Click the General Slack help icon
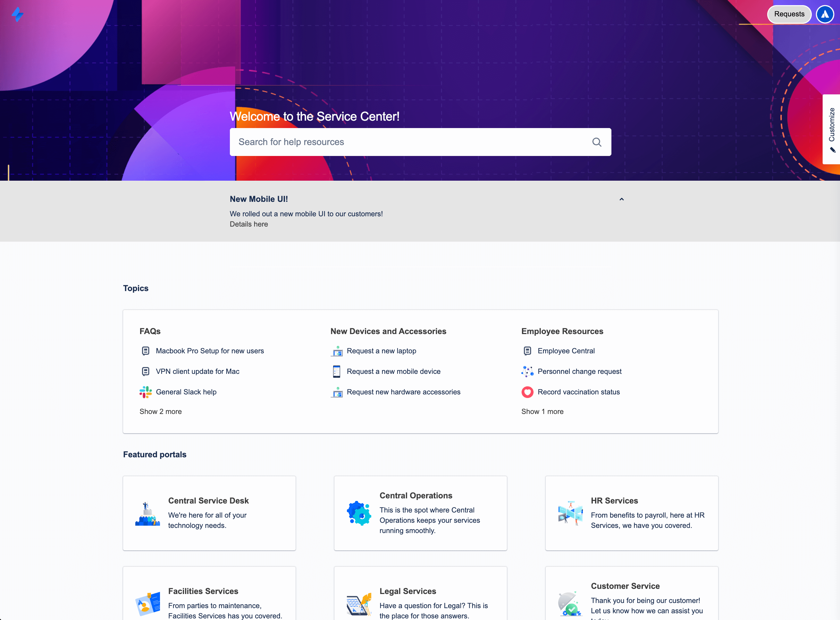This screenshot has height=620, width=840. click(x=146, y=392)
